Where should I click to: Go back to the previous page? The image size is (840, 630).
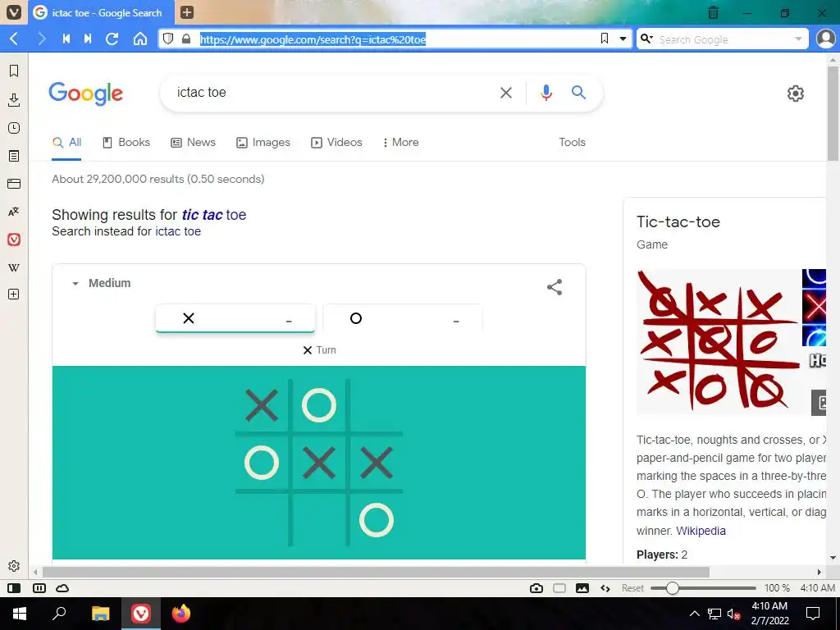(x=15, y=39)
